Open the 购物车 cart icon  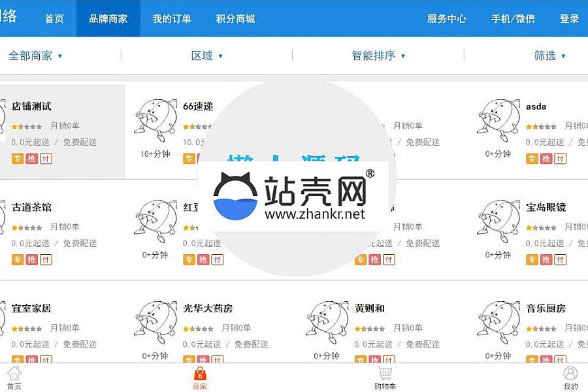click(x=385, y=374)
